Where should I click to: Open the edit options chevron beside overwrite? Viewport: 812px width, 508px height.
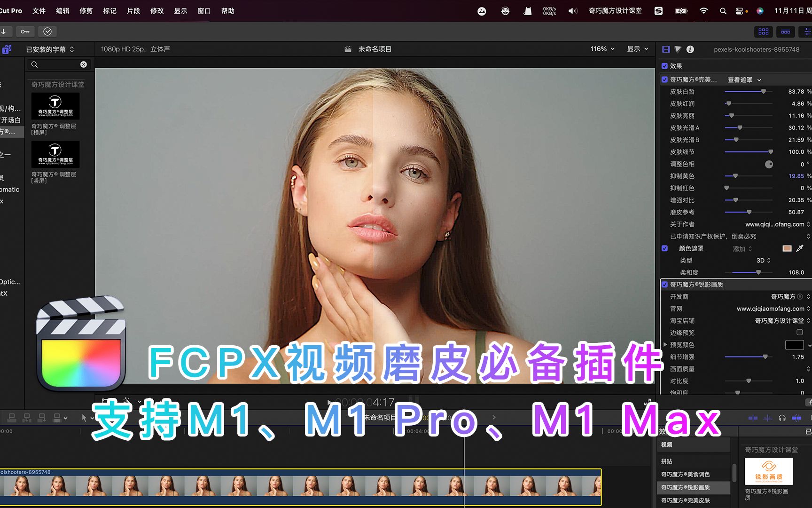click(65, 418)
